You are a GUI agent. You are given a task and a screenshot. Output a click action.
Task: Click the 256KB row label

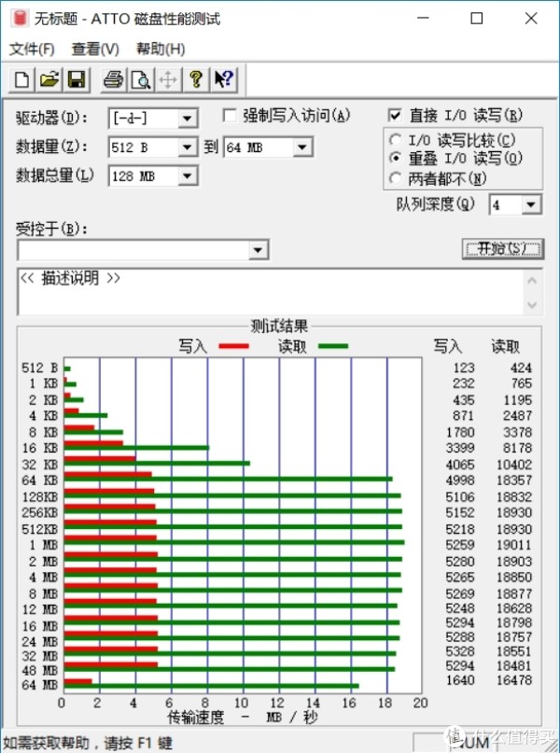coord(40,512)
